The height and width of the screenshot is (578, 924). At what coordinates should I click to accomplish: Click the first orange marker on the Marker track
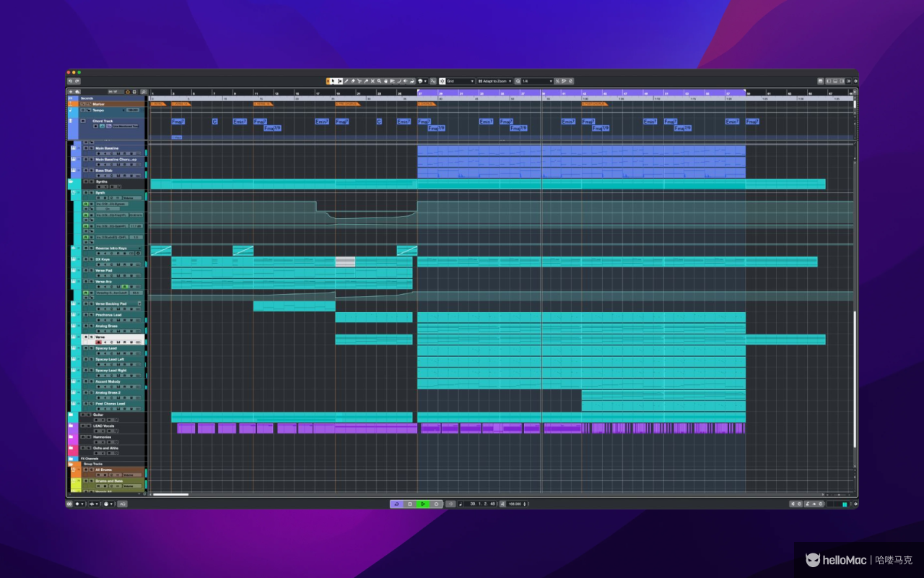coord(158,104)
